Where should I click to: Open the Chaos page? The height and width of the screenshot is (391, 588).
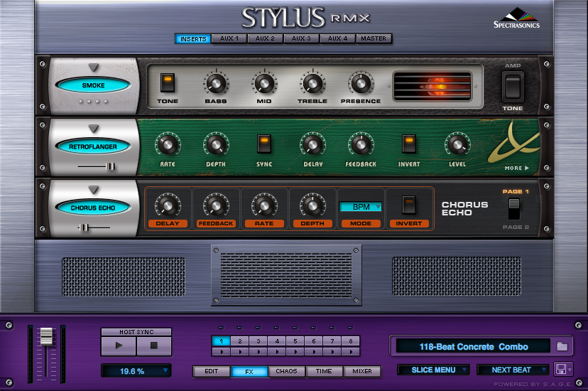286,371
